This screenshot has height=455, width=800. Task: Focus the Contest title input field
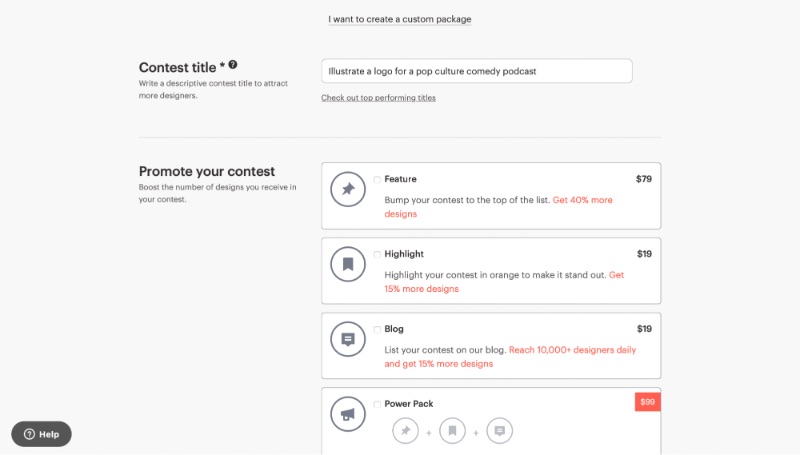[x=477, y=71]
